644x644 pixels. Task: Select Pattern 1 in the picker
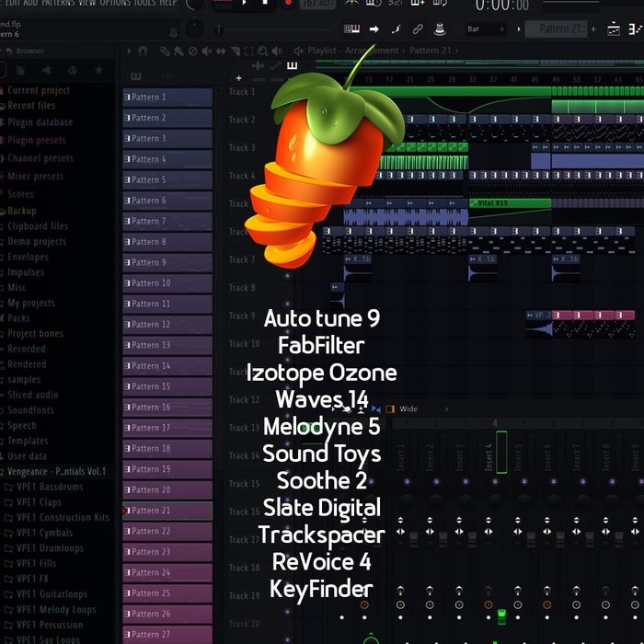[x=167, y=98]
